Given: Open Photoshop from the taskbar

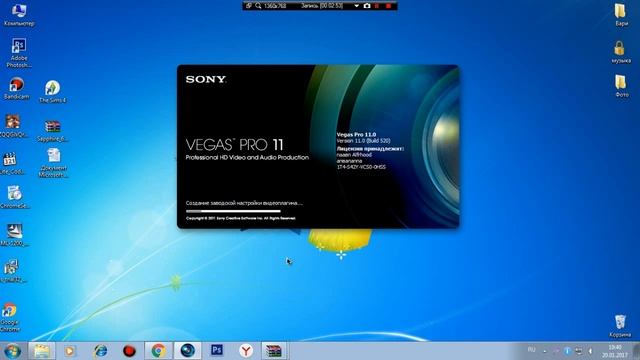Looking at the screenshot, I should click(217, 350).
